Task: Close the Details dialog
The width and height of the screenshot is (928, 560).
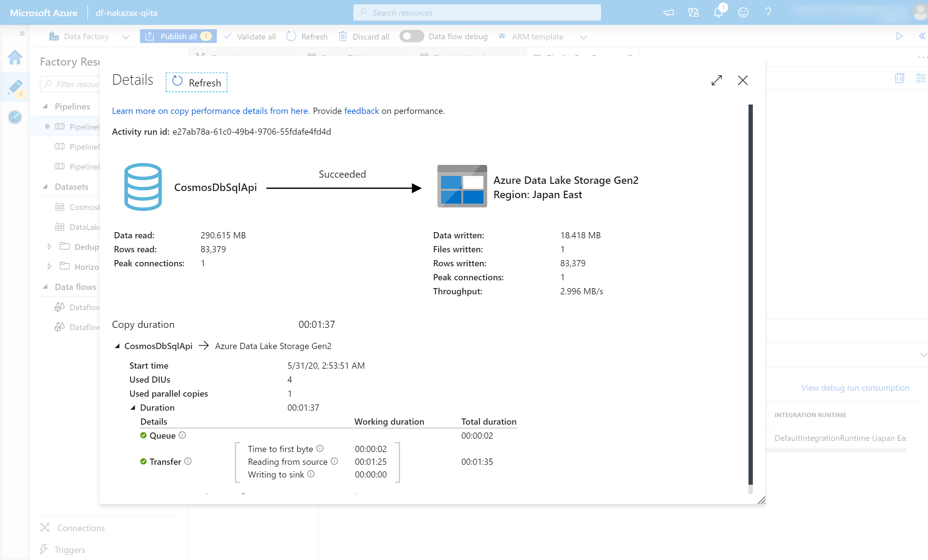Action: pos(743,80)
